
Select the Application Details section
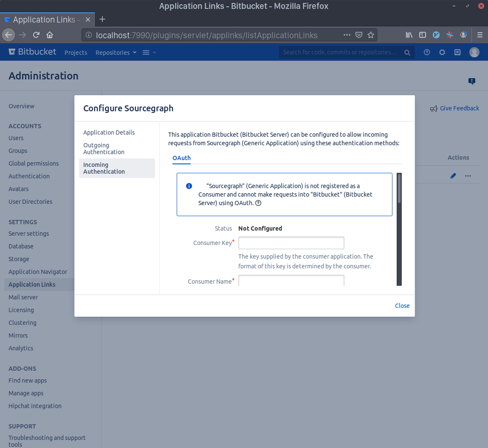tap(109, 132)
